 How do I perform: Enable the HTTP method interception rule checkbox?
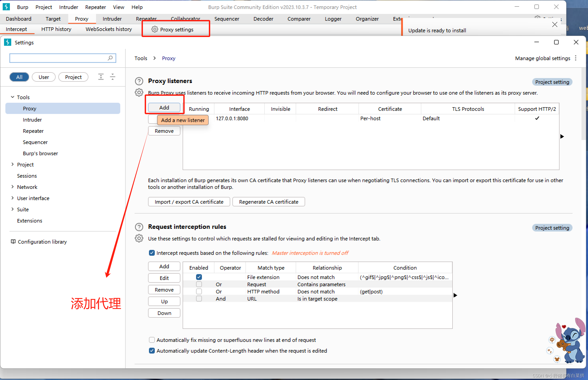coord(199,291)
